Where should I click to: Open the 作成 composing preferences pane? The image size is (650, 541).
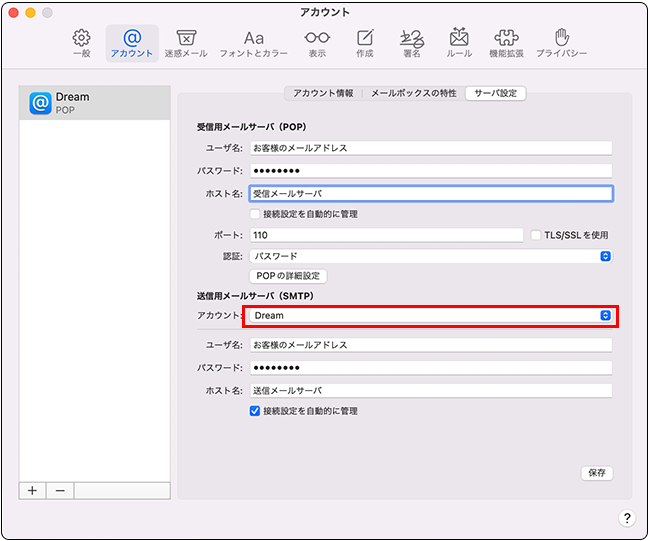tap(365, 43)
